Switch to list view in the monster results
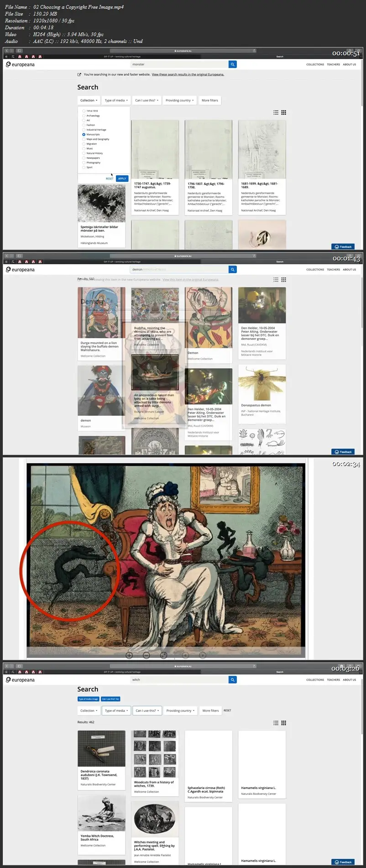 [x=276, y=112]
